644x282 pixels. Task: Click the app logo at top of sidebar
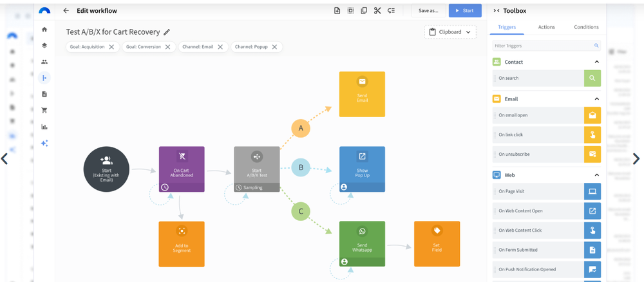point(44,11)
